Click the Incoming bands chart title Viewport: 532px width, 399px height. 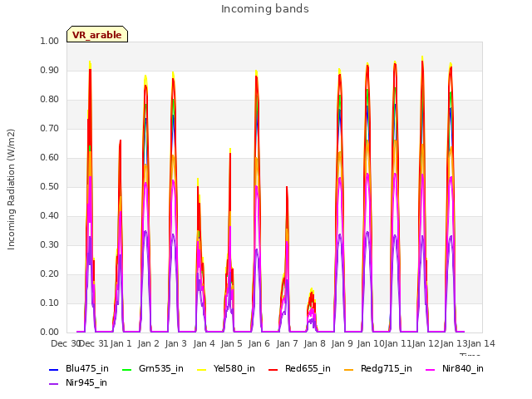pos(265,9)
